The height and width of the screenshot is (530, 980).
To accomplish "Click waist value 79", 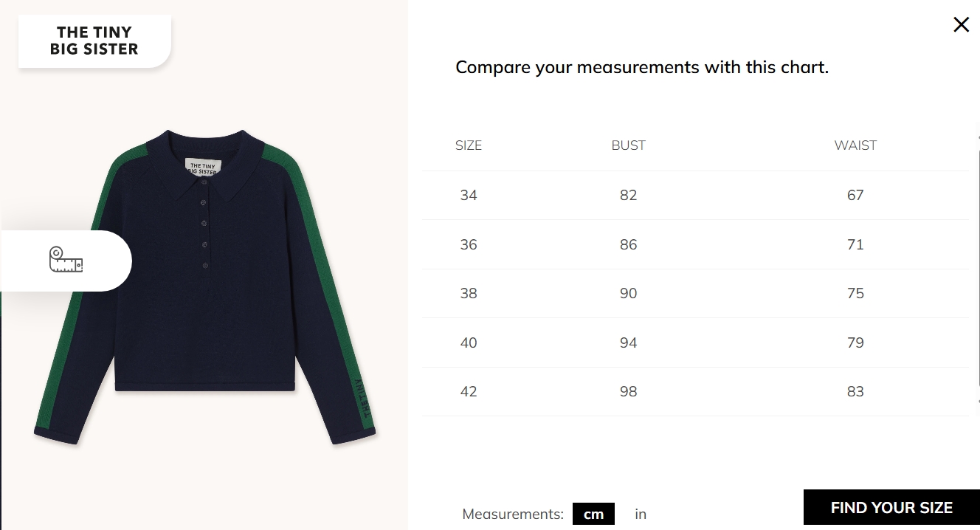I will (855, 343).
